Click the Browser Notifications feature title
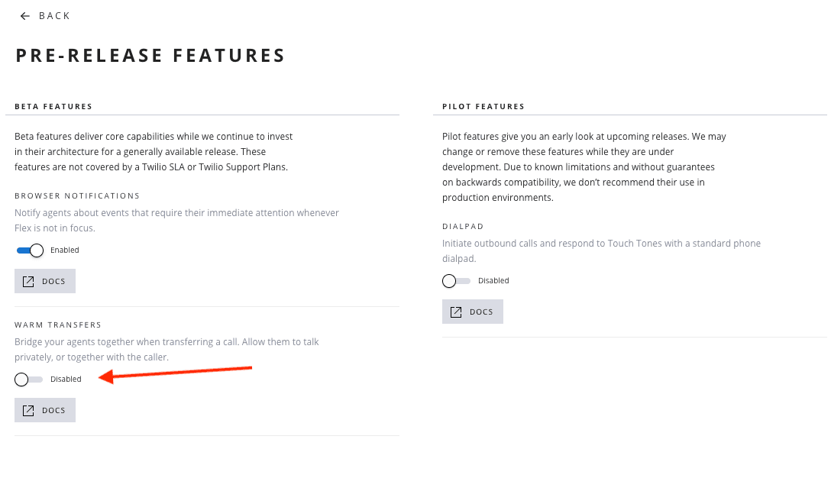 click(77, 196)
